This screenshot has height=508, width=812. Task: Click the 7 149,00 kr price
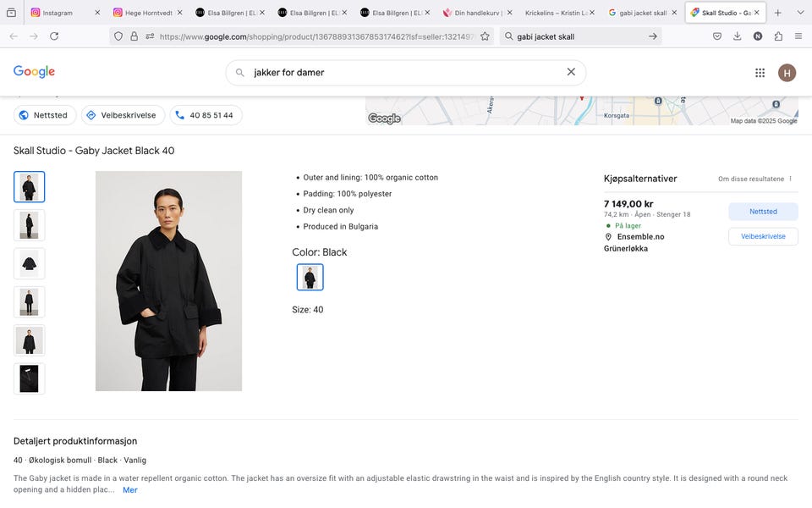click(628, 204)
